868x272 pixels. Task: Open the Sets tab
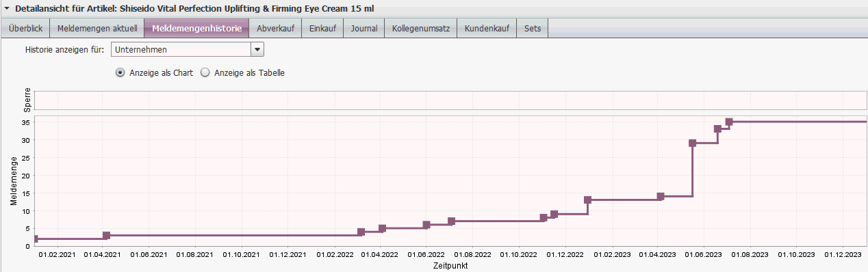[533, 29]
